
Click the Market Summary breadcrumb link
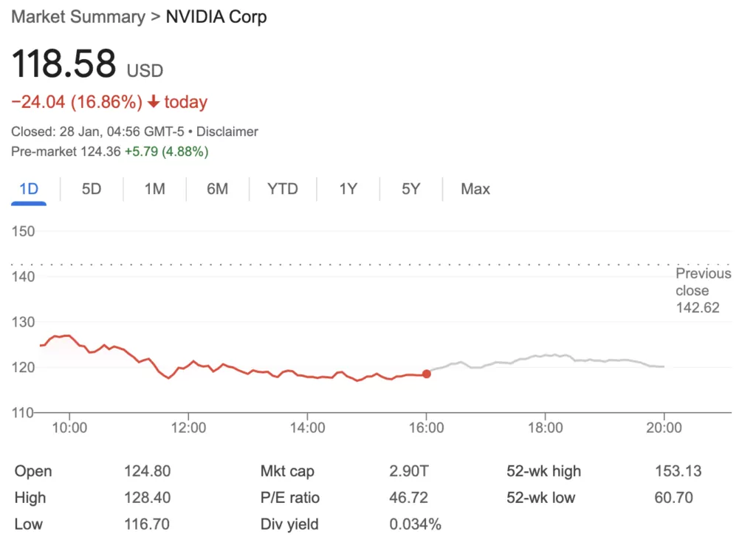click(77, 16)
